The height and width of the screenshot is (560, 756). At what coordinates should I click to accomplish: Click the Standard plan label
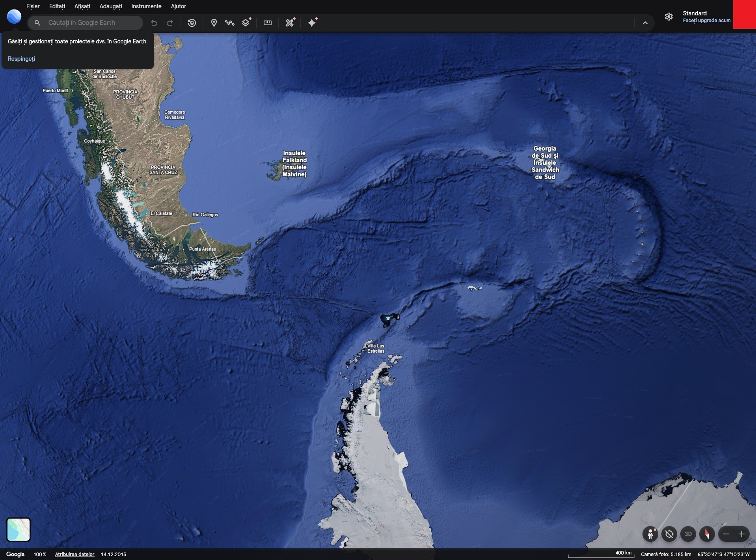tap(695, 13)
